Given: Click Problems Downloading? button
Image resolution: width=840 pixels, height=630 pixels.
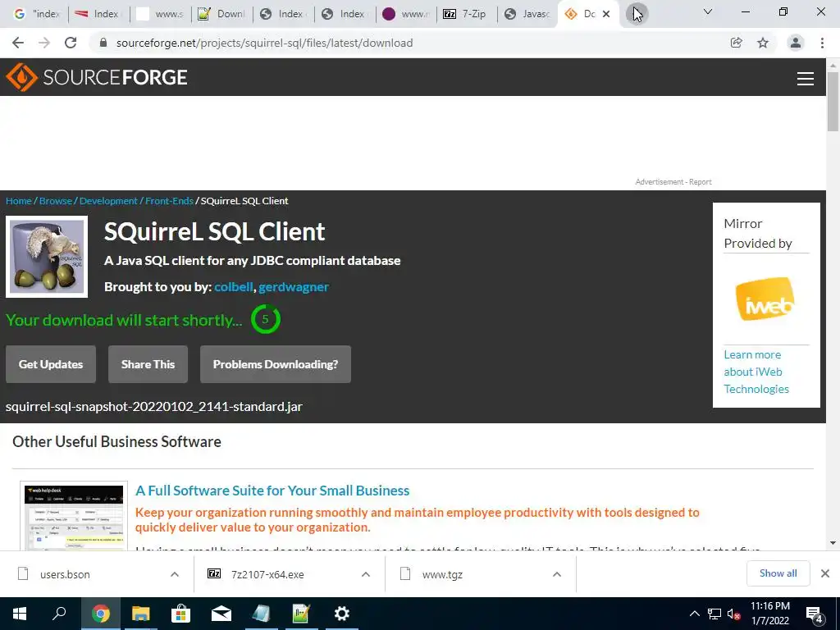Looking at the screenshot, I should point(276,364).
